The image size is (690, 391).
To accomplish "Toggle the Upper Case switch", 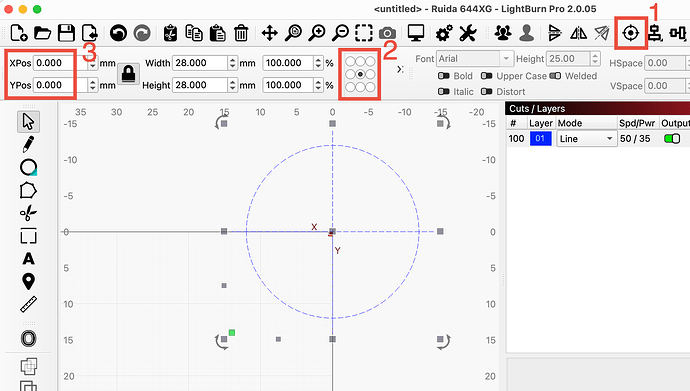I will [486, 76].
